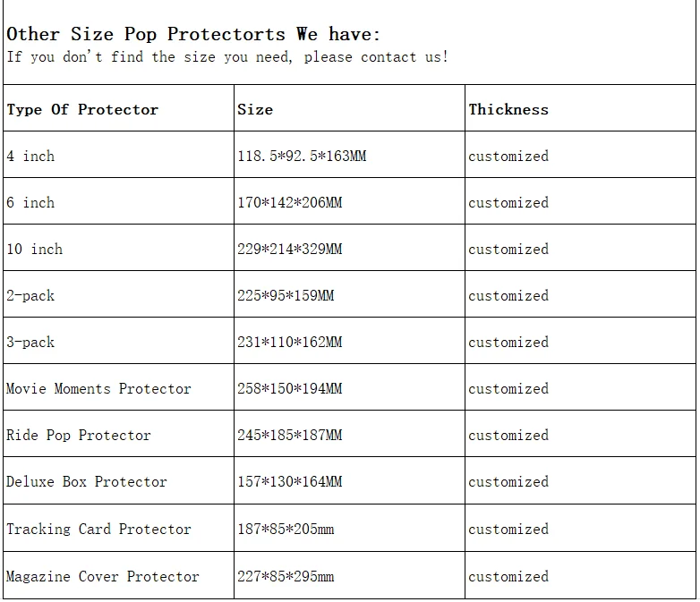The width and height of the screenshot is (700, 602).
Task: Click the "Ride Pop Protector" cell
Action: tap(79, 436)
